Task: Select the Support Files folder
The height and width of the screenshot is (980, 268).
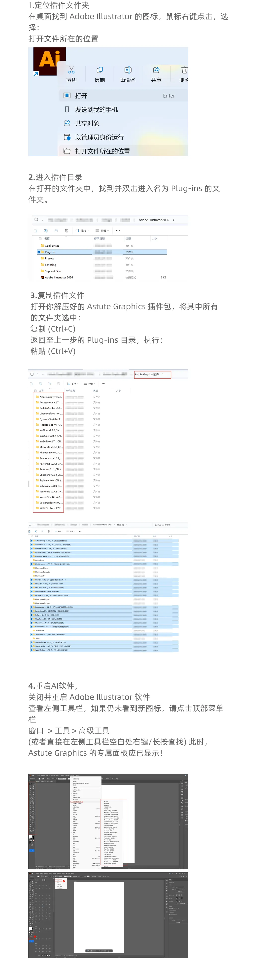Action: pyautogui.click(x=51, y=271)
